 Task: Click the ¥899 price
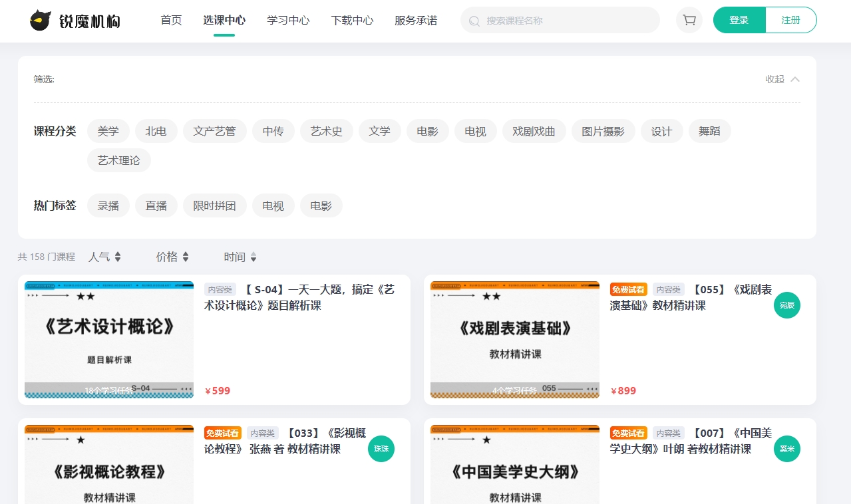[623, 391]
